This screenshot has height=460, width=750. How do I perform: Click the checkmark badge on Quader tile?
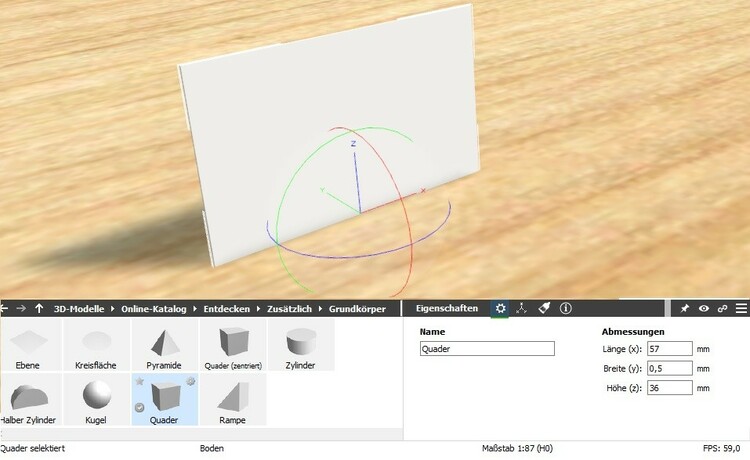pyautogui.click(x=140, y=407)
